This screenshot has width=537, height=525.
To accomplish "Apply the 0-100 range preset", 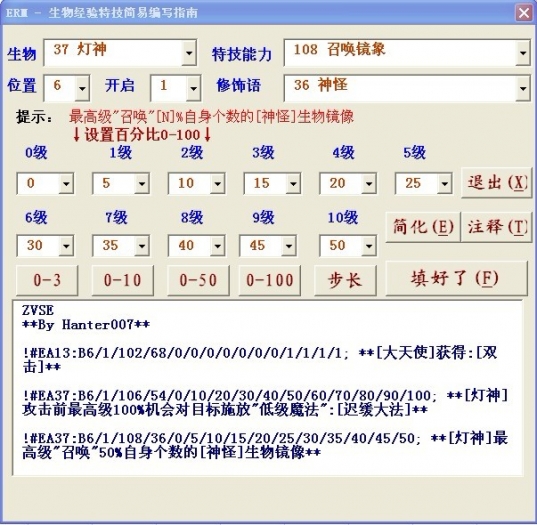I will coord(270,280).
